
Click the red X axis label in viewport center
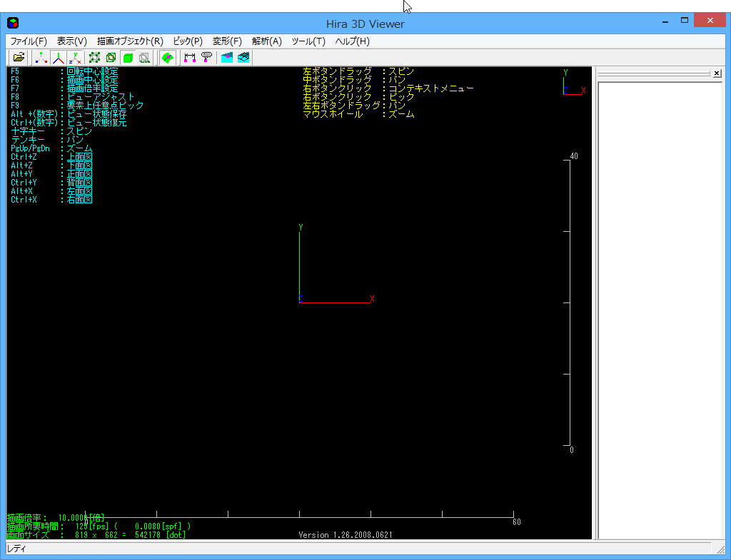(372, 299)
